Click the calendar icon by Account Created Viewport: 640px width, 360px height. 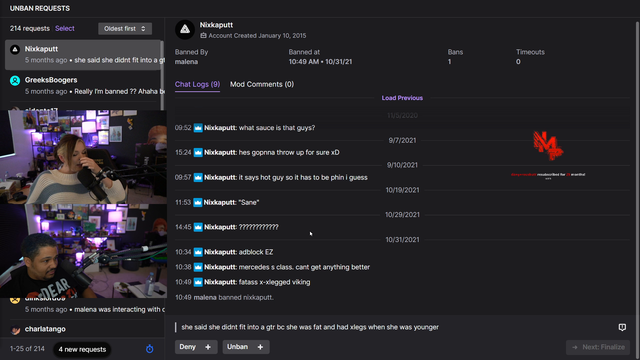(x=203, y=36)
